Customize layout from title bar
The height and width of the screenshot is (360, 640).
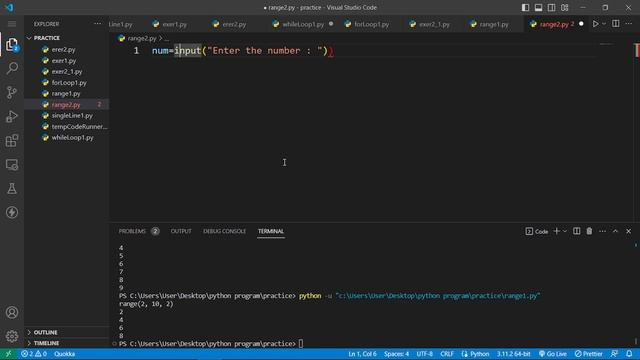(x=564, y=7)
